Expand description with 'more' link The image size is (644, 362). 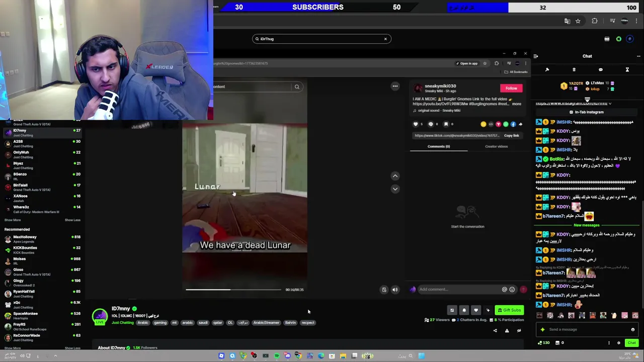pos(517,104)
